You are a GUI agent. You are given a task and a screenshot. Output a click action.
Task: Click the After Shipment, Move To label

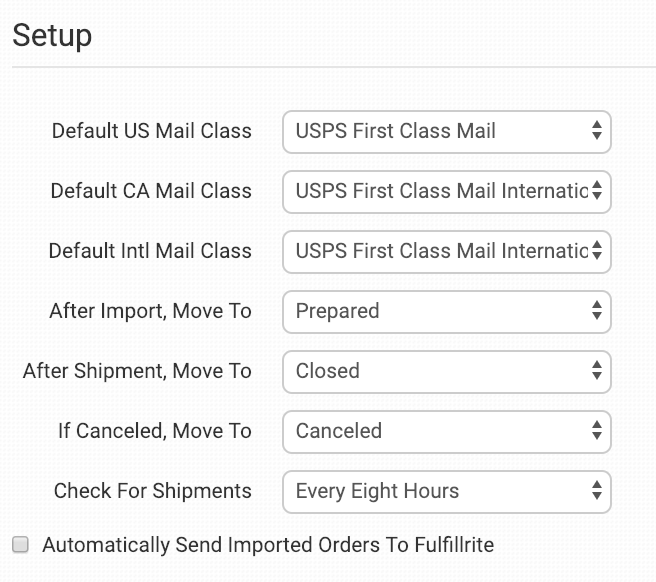coord(137,371)
